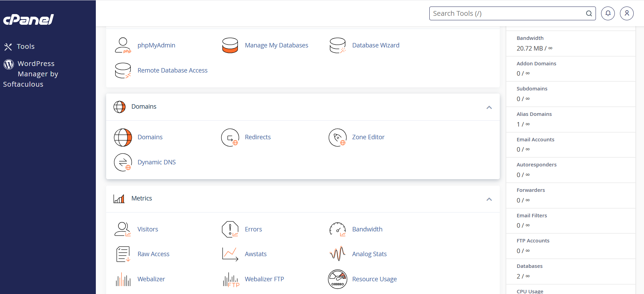This screenshot has height=294, width=644.
Task: Click the Redirects icon
Action: click(x=230, y=137)
